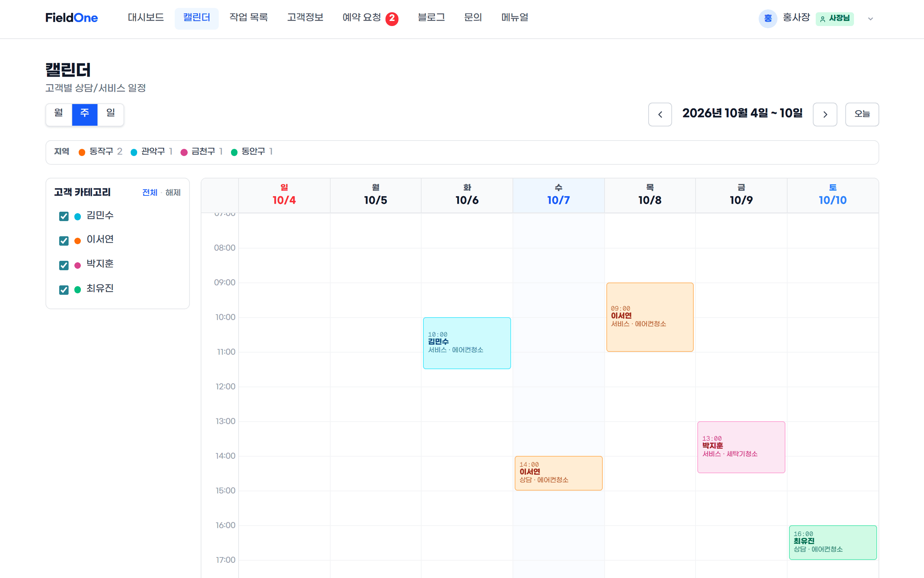Open the 메뉴얼 menu
The width and height of the screenshot is (924, 578).
[515, 18]
